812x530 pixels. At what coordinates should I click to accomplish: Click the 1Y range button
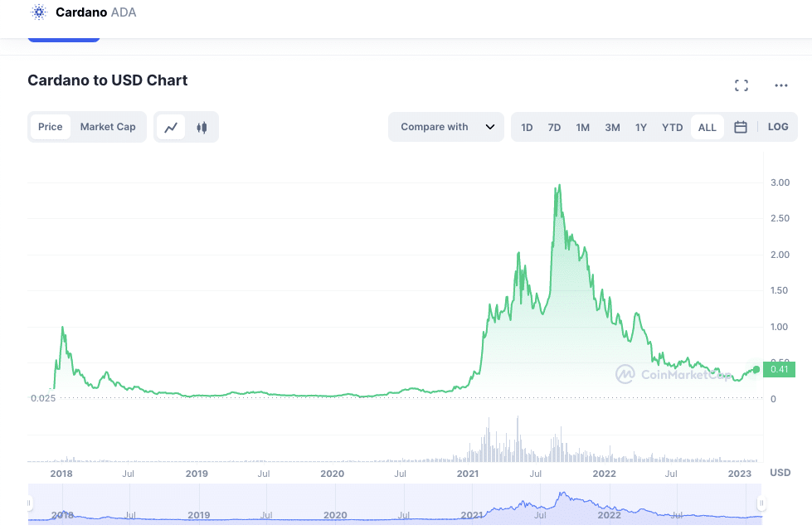(640, 127)
